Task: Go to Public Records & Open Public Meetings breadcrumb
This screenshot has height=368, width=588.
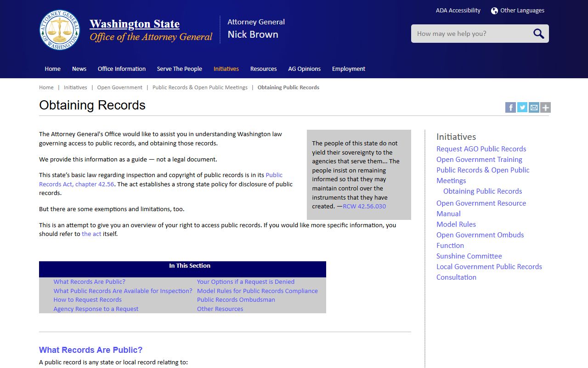Action: click(x=200, y=87)
